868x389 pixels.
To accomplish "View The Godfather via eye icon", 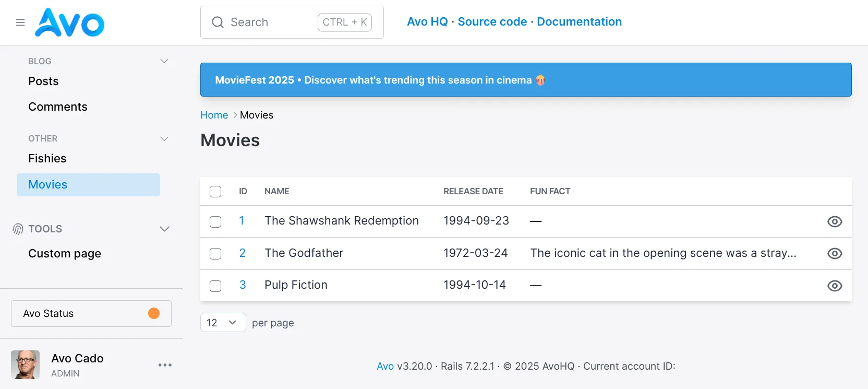I will pos(835,253).
